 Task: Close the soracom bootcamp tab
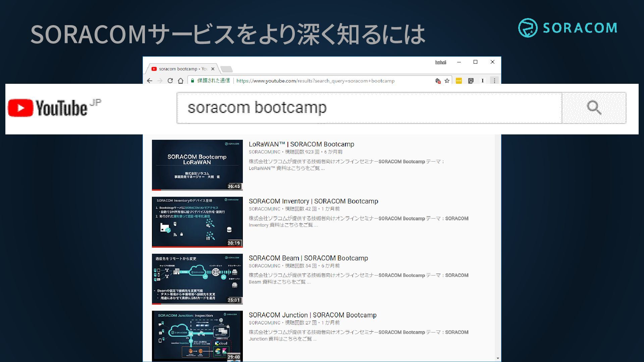click(213, 69)
